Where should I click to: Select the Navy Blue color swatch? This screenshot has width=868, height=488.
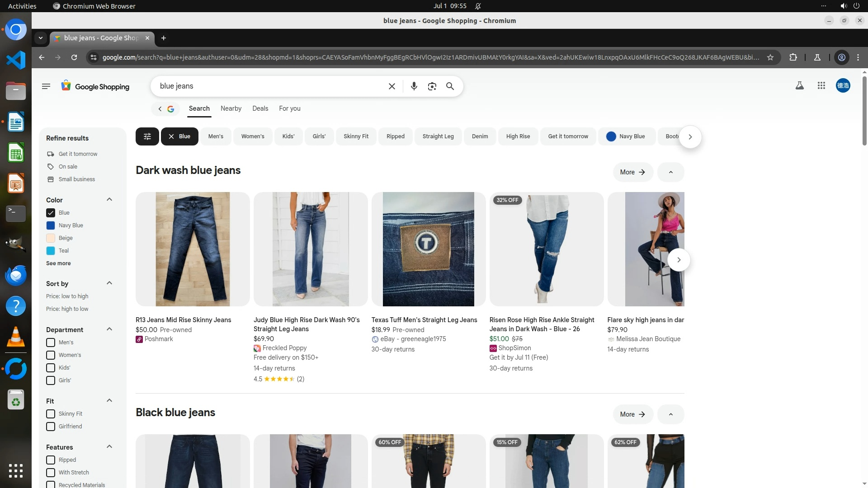(51, 225)
